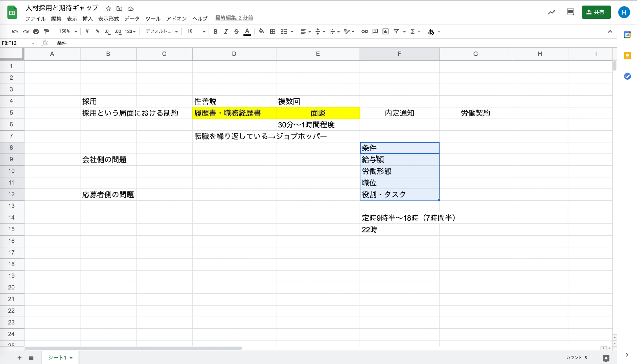Open the データ menu
Screen dimensions: 637x364
[132, 19]
